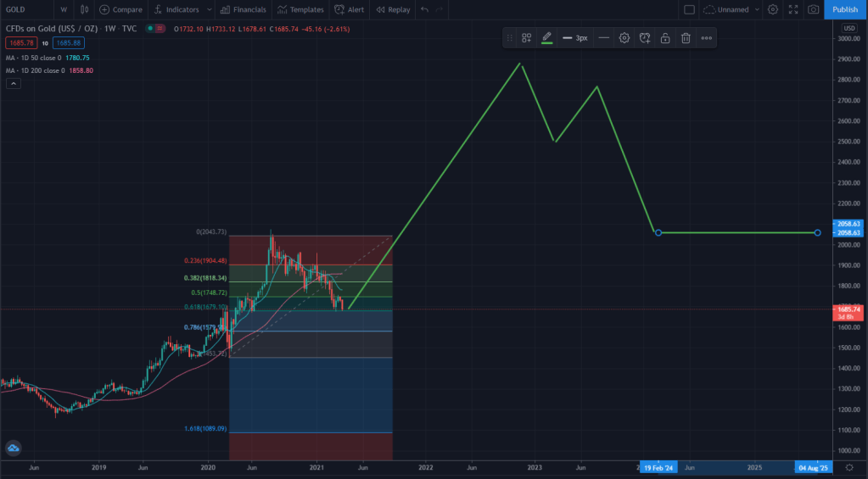868x479 pixels.
Task: Toggle the lock on the drawing
Action: [665, 38]
